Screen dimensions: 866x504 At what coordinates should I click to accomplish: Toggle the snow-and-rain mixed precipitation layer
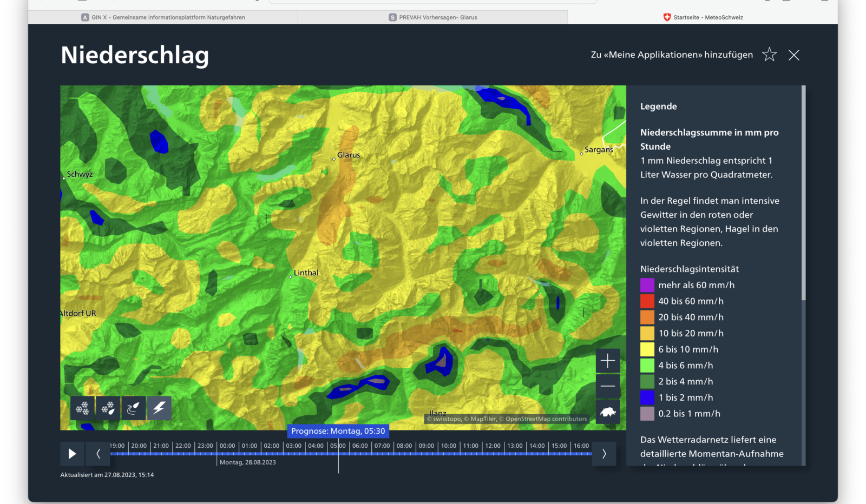(108, 408)
